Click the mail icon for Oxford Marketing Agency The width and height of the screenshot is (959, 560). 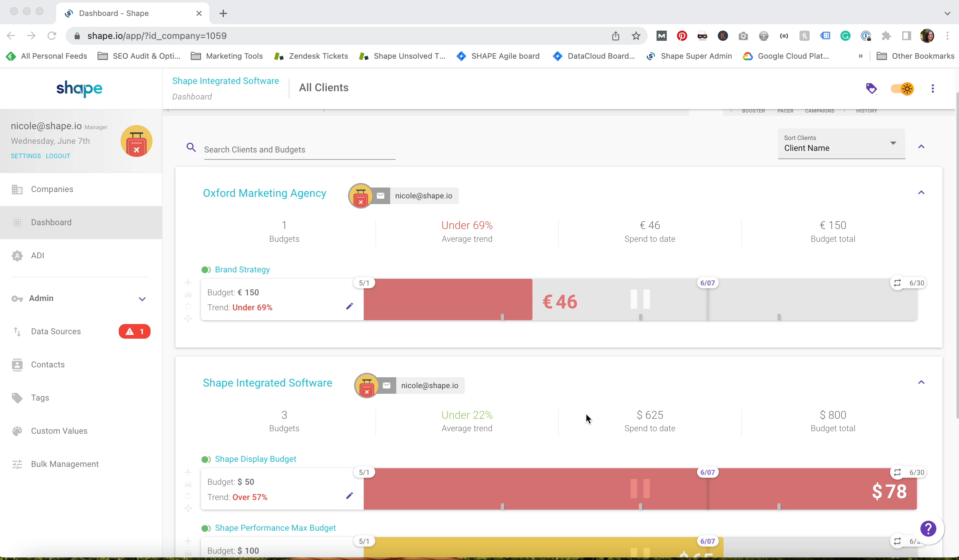pyautogui.click(x=381, y=195)
